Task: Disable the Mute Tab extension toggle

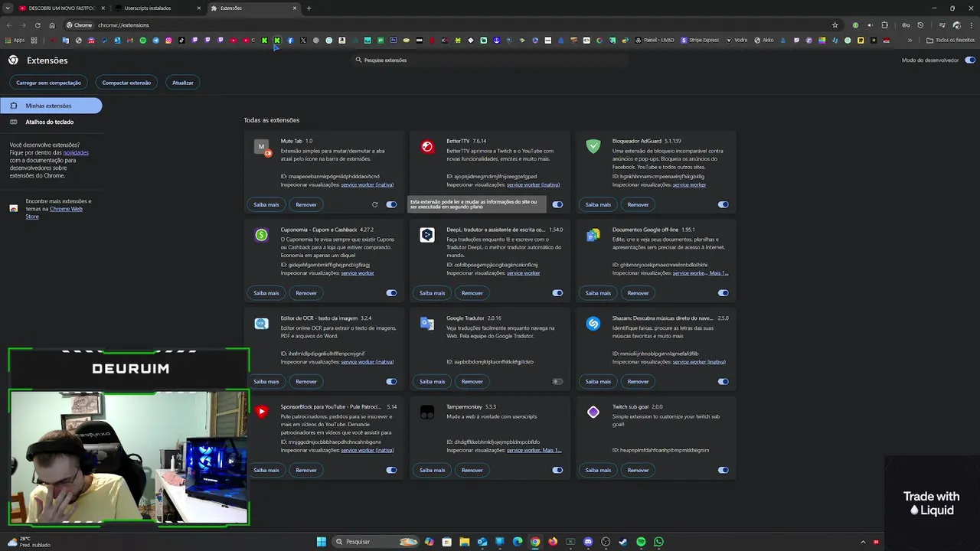Action: click(391, 204)
